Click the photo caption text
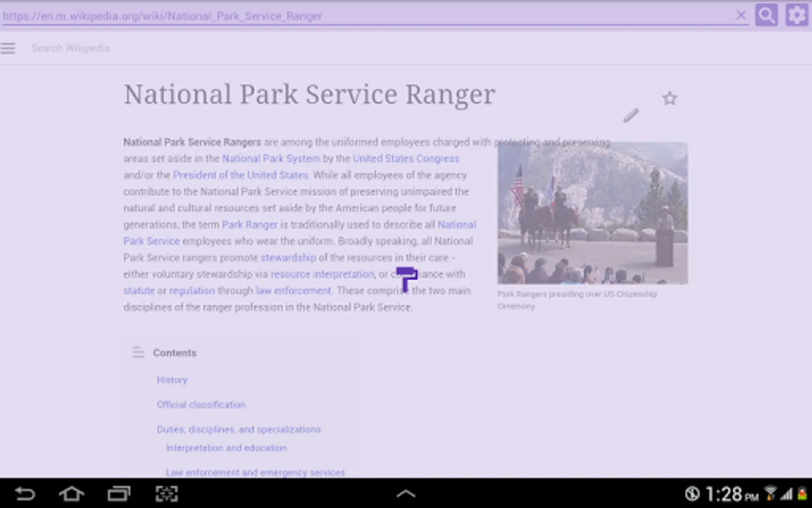 577,300
